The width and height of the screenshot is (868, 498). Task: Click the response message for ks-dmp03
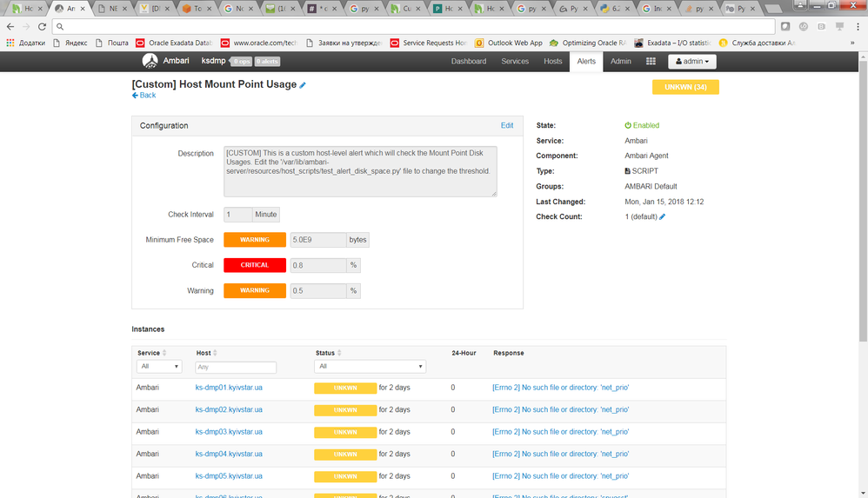(x=561, y=432)
